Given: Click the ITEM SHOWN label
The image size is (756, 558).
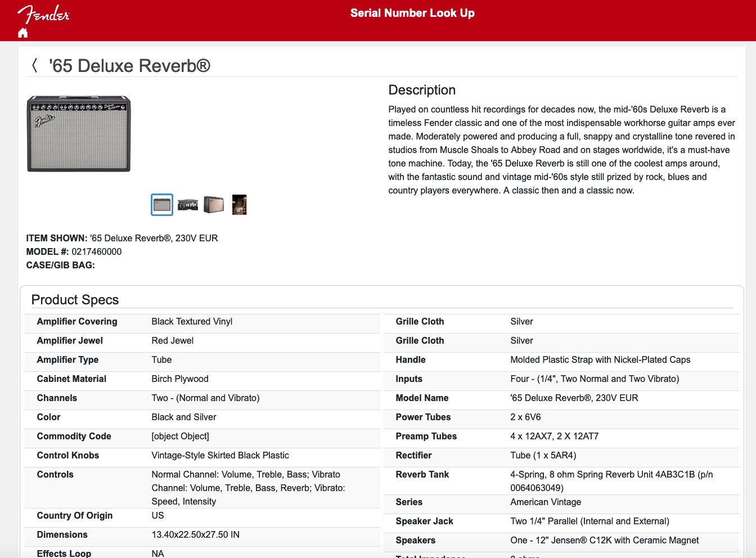Looking at the screenshot, I should 57,238.
